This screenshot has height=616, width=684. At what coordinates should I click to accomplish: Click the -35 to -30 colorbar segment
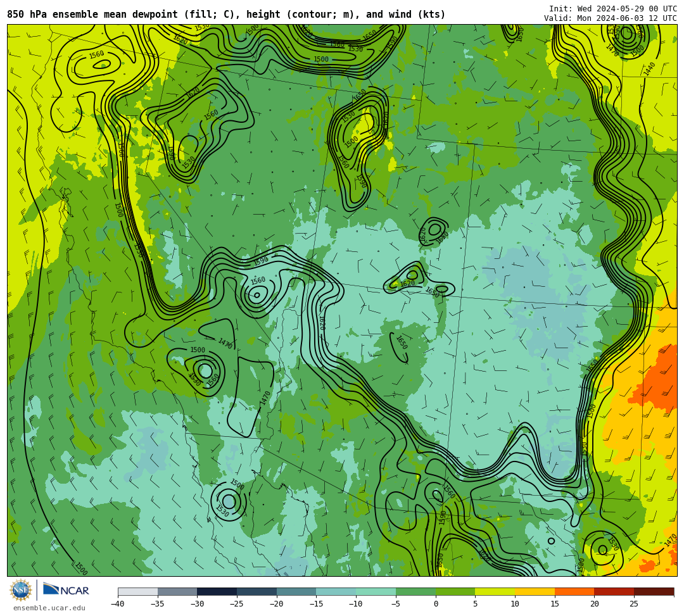[x=177, y=591]
